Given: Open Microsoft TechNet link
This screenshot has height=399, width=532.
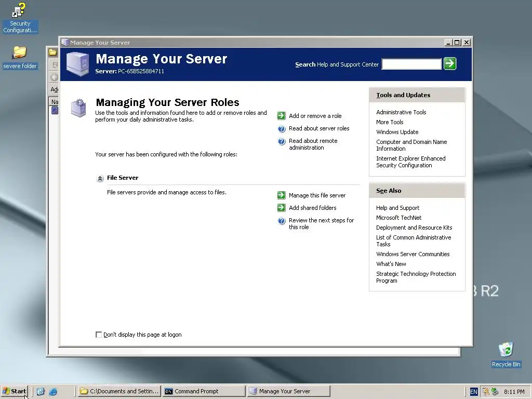Looking at the screenshot, I should [398, 218].
